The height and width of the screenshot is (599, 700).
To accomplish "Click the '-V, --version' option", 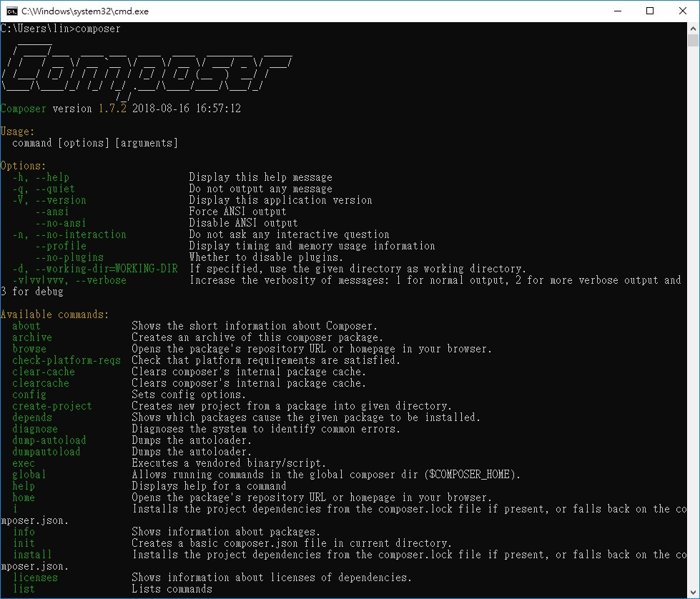I will point(49,200).
